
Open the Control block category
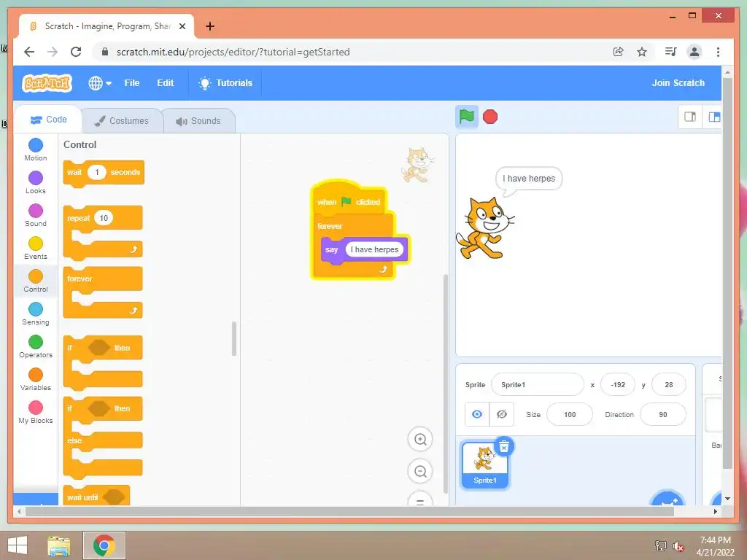point(36,281)
